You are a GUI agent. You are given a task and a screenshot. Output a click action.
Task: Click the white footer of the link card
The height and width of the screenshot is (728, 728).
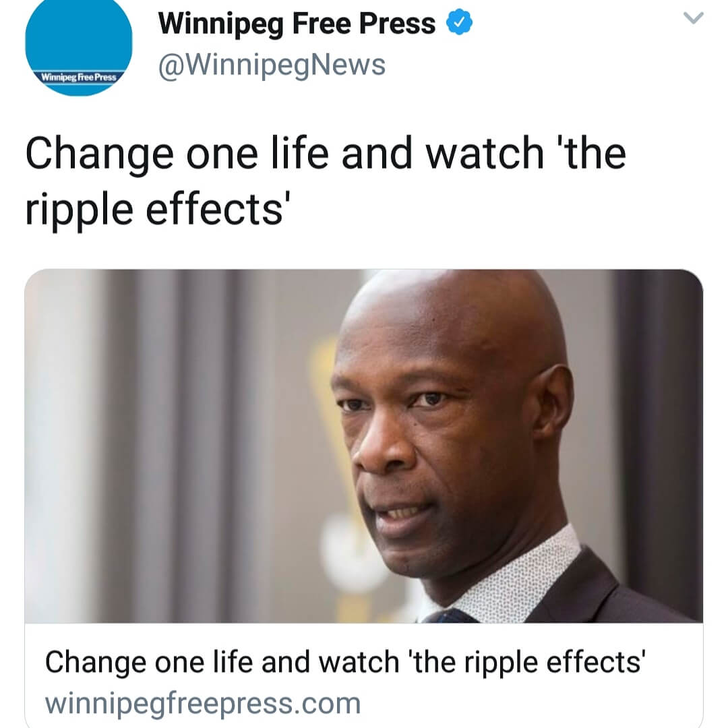coord(364,675)
